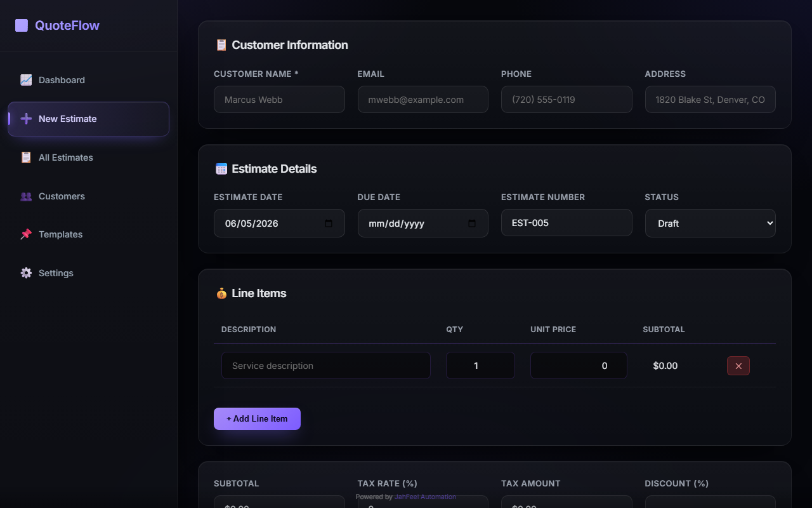The width and height of the screenshot is (812, 508).
Task: Click the money bag icon beside Line Items
Action: tap(221, 293)
